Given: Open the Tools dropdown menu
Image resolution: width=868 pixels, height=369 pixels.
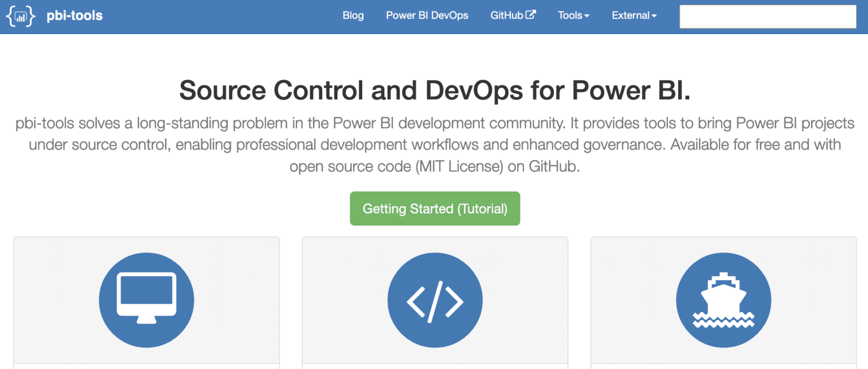Looking at the screenshot, I should [x=572, y=15].
